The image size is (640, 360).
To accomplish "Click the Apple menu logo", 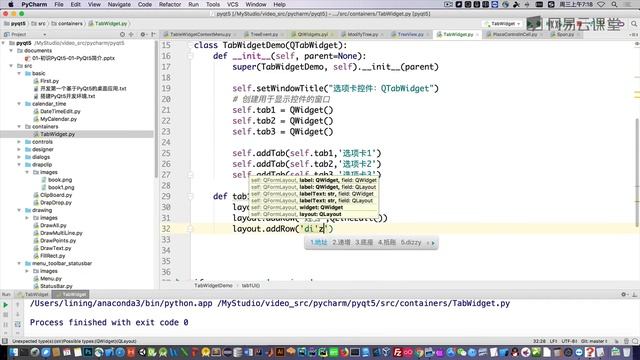I will (x=11, y=4).
